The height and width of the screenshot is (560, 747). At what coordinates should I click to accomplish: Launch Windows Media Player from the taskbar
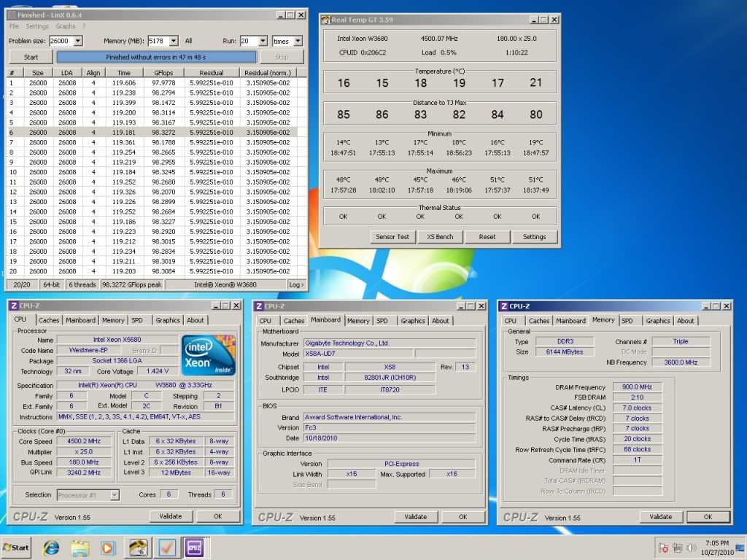pos(108,548)
